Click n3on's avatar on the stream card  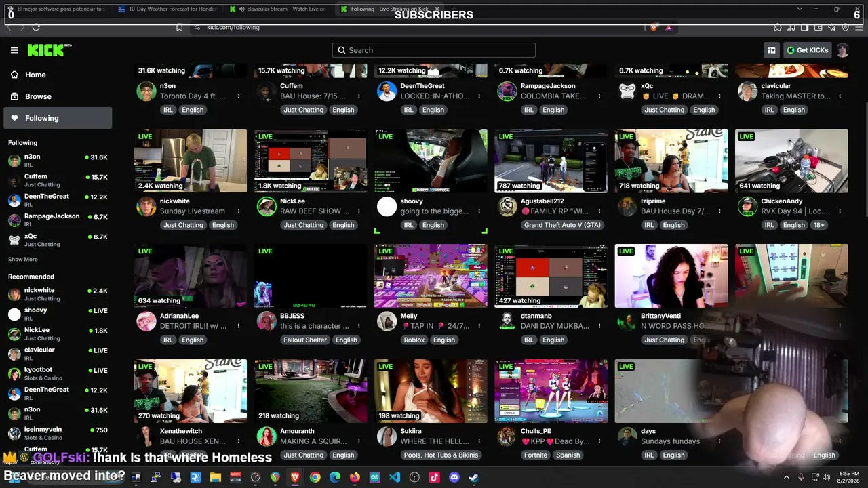146,91
